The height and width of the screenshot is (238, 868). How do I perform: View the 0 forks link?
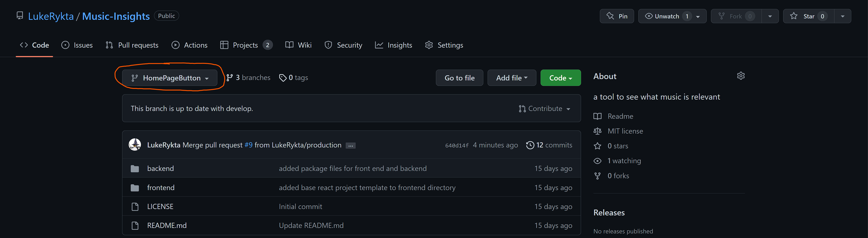[611, 176]
